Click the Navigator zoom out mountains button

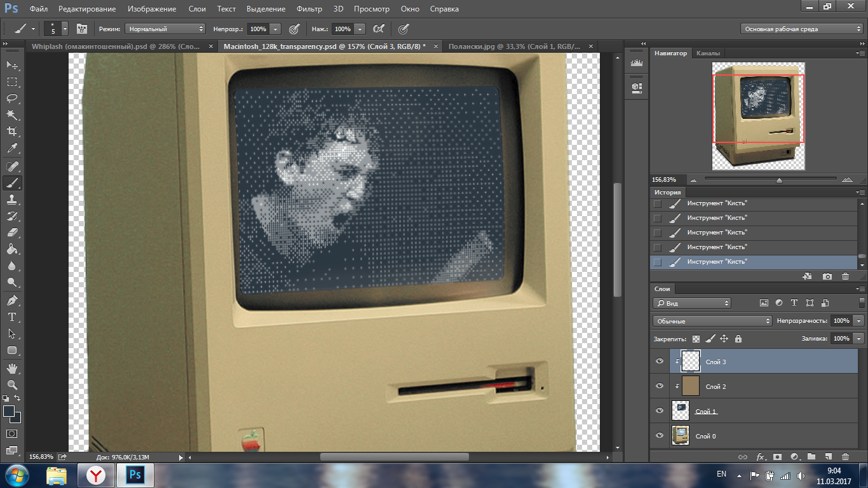tap(692, 180)
